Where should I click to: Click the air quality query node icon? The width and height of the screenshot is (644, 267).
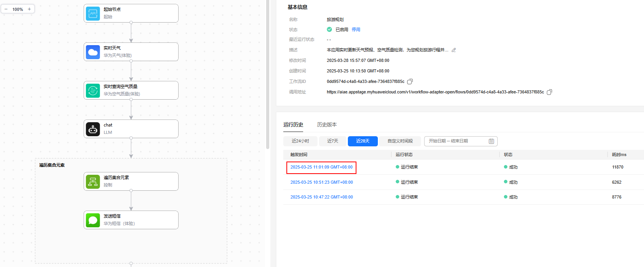click(x=93, y=90)
